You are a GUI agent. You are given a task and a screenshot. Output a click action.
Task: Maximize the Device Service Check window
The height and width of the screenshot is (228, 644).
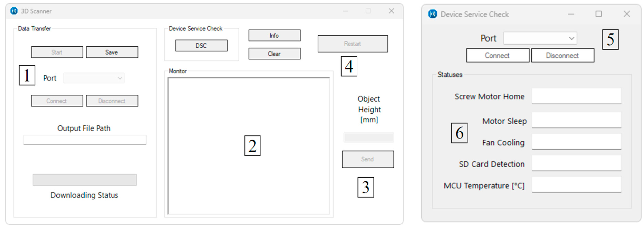coord(598,14)
